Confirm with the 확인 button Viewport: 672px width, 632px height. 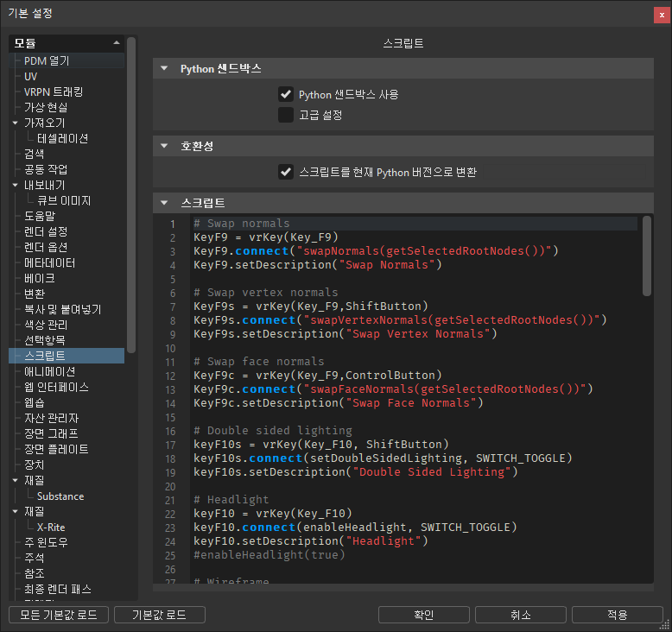(x=424, y=615)
